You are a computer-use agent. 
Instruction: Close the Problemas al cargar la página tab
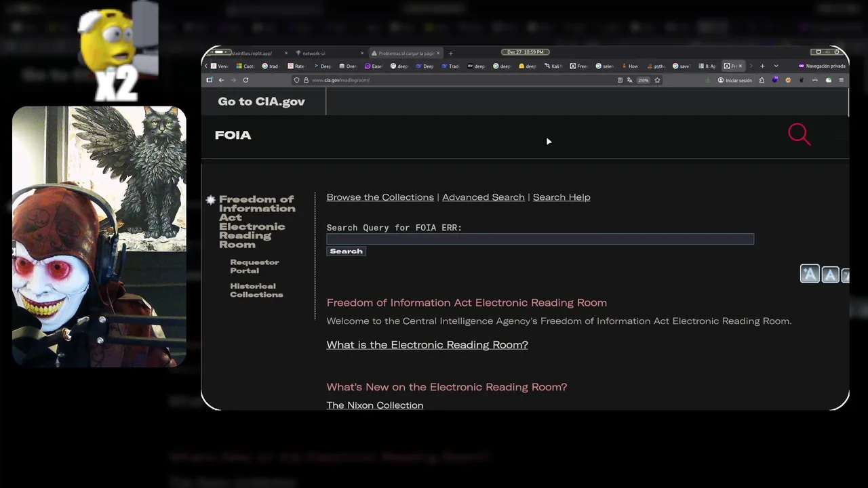coord(438,53)
